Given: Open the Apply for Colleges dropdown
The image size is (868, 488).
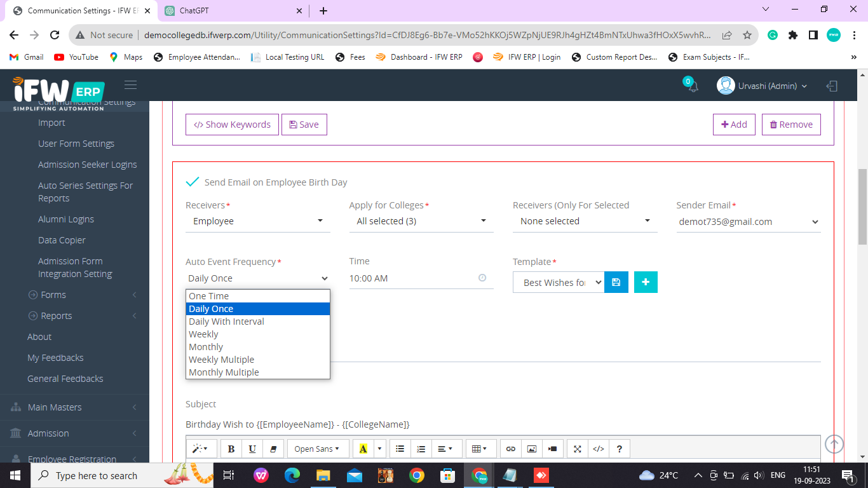Looking at the screenshot, I should click(x=421, y=221).
